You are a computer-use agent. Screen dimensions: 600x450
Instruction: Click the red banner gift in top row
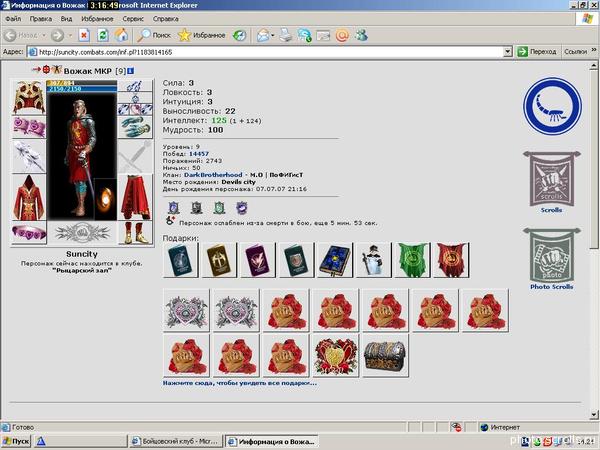(x=451, y=259)
